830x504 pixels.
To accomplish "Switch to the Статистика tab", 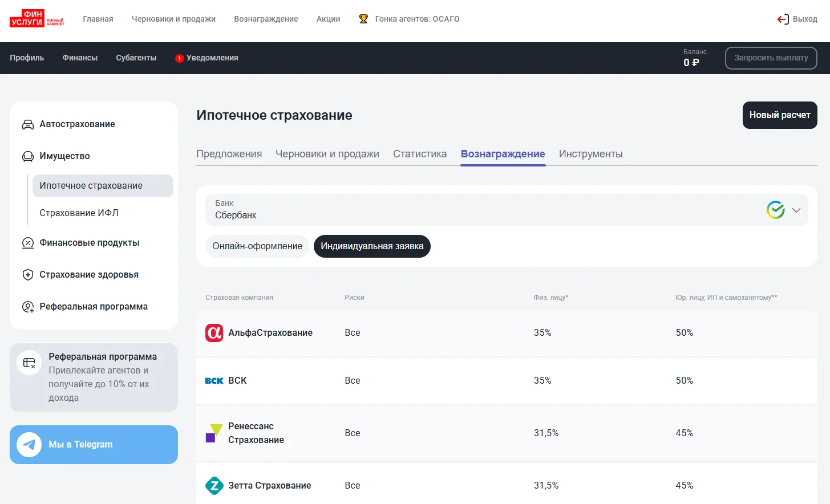I will tap(420, 154).
